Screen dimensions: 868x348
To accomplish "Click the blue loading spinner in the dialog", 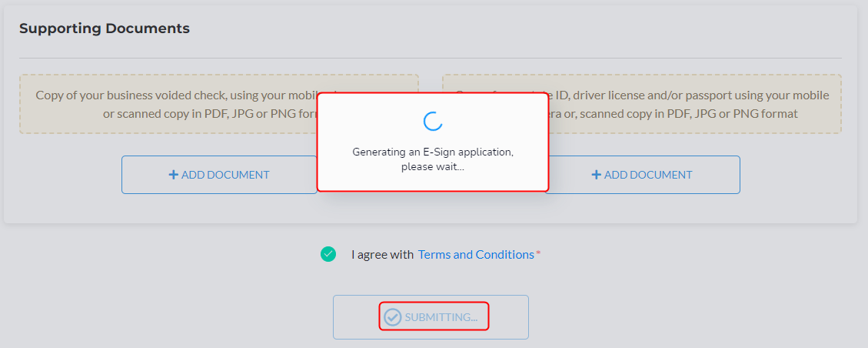I will (x=433, y=121).
